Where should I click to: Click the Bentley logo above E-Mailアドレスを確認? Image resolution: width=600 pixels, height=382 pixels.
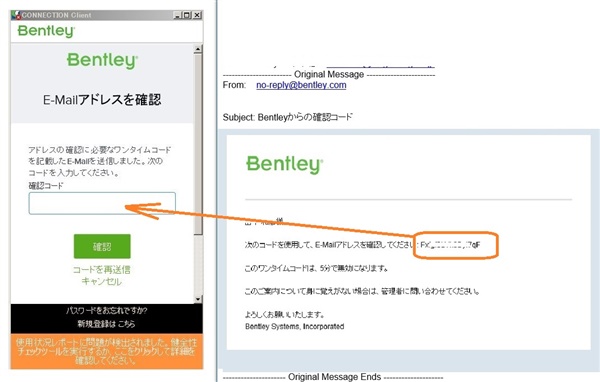102,60
